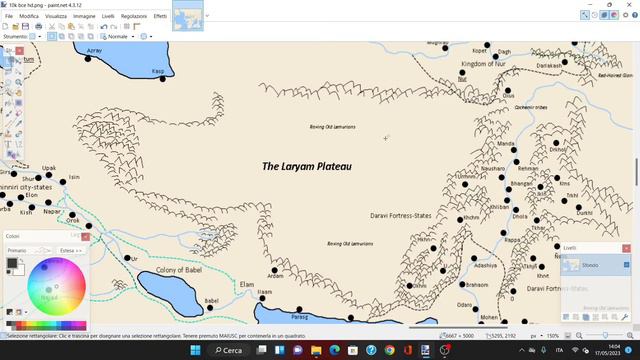Screen dimensions: 640x360
Task: Open an image file from toolbar
Action: point(15,27)
